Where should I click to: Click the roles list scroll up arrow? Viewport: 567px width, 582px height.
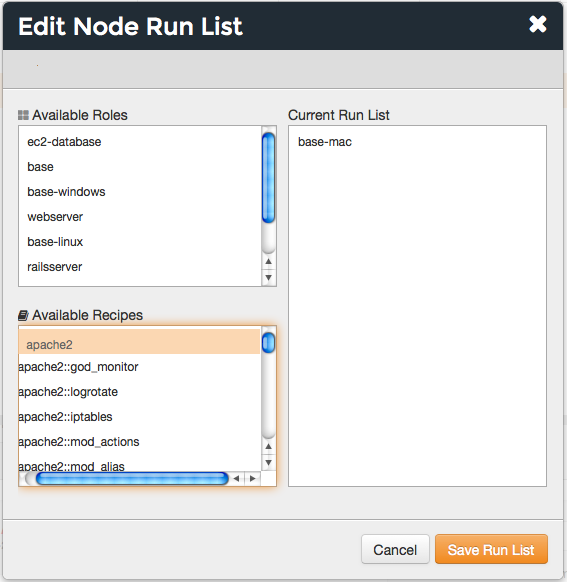[x=269, y=261]
